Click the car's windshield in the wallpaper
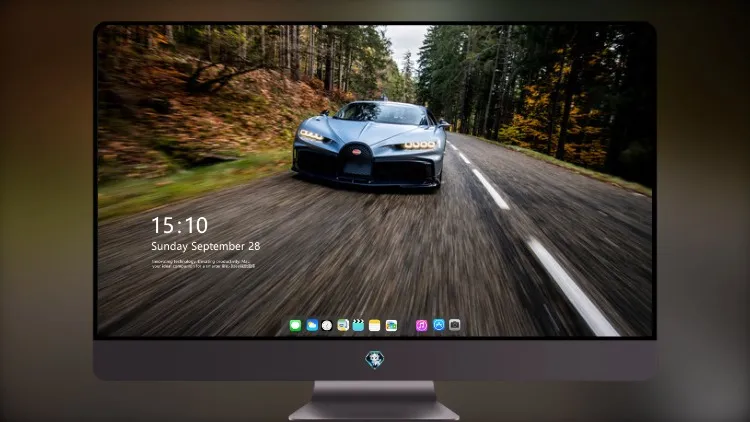 [x=382, y=113]
